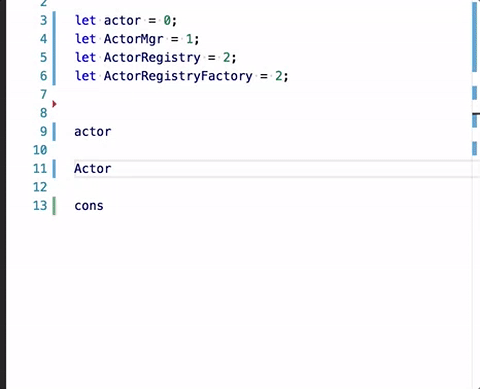The image size is (480, 389).
Task: Click the red arrow marker in the gutter
Action: 54,104
